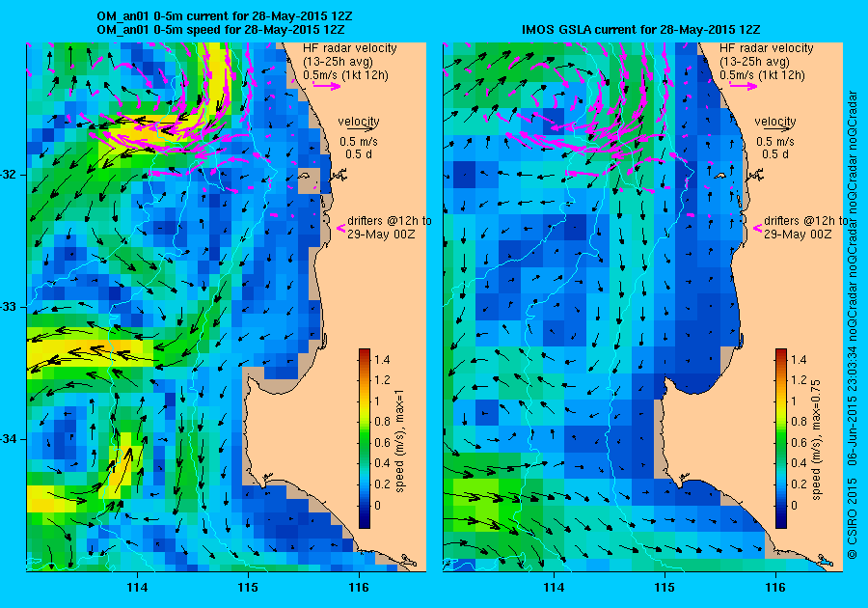Click the '114' longitude label under right map

pos(555,588)
